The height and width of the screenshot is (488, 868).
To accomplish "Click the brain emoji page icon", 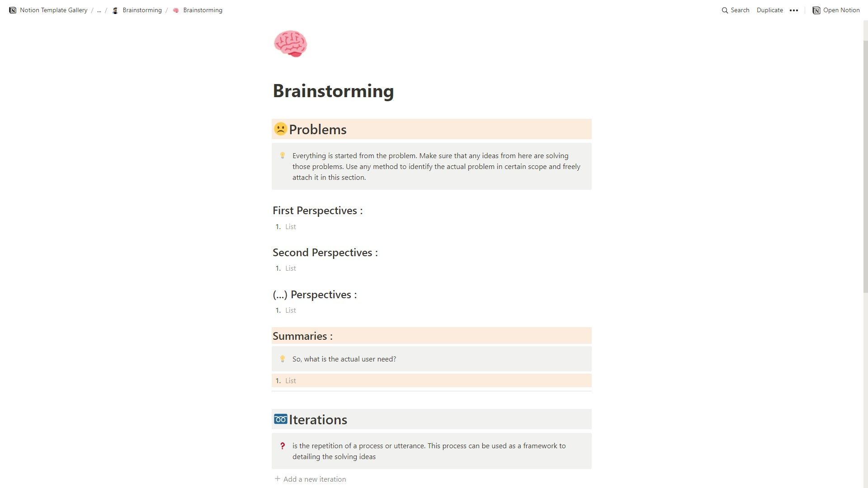I will tap(290, 43).
